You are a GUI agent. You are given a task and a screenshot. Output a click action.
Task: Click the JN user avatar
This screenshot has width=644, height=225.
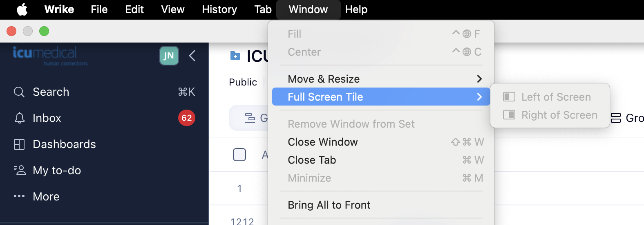coord(169,56)
